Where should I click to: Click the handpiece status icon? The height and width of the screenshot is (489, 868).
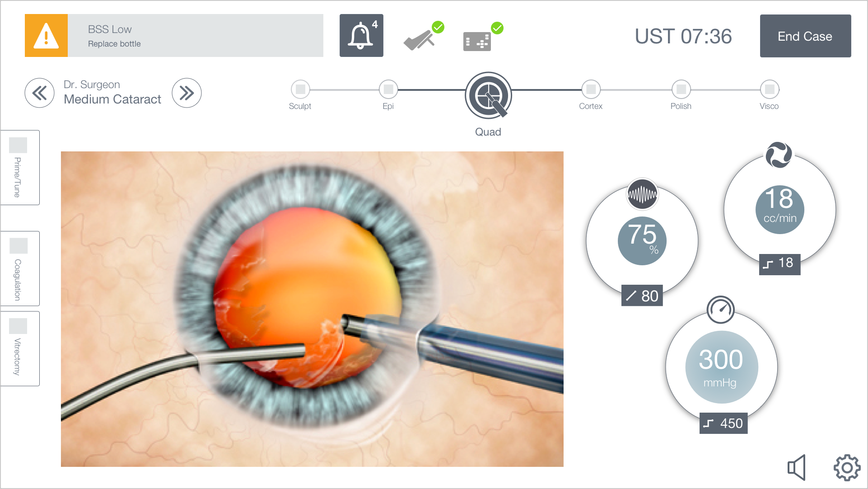click(423, 36)
